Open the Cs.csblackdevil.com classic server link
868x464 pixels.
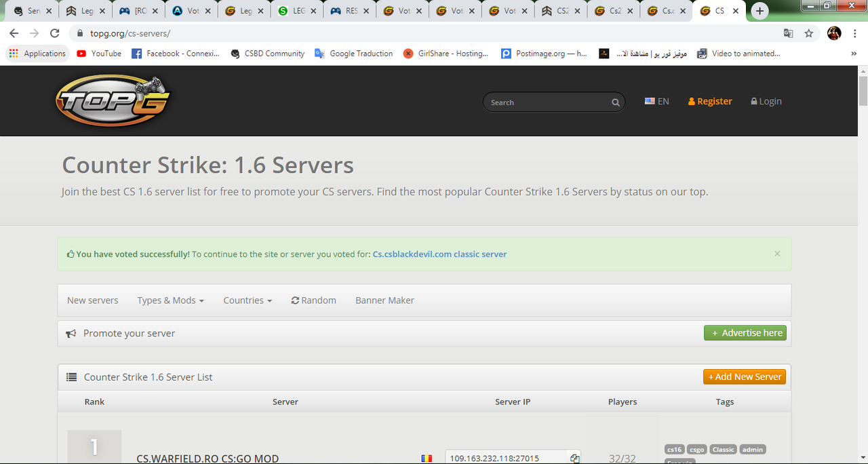(x=439, y=254)
